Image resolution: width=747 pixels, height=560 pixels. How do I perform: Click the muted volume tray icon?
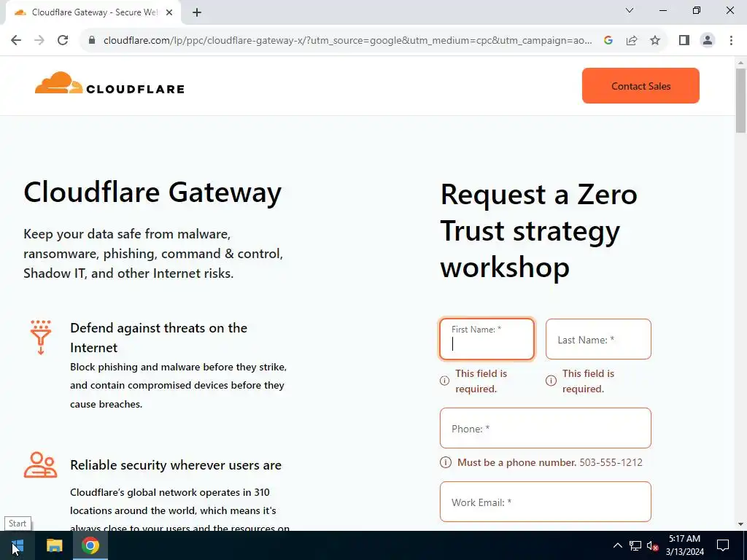(x=653, y=545)
